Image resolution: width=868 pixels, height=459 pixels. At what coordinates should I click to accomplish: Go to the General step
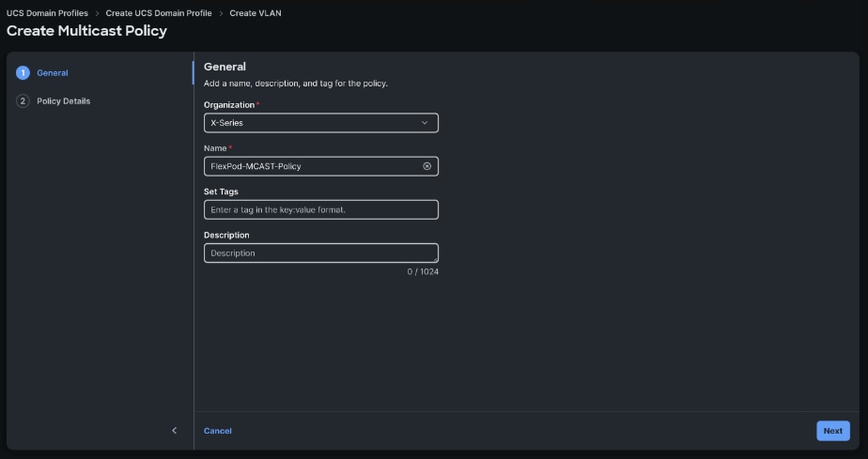pyautogui.click(x=53, y=73)
